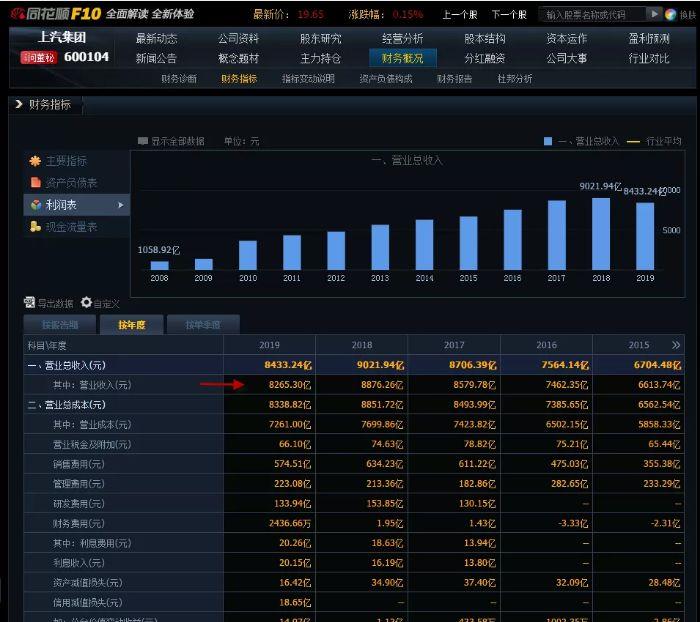Click the 问董秘 red badge
The image size is (700, 622).
[x=39, y=58]
